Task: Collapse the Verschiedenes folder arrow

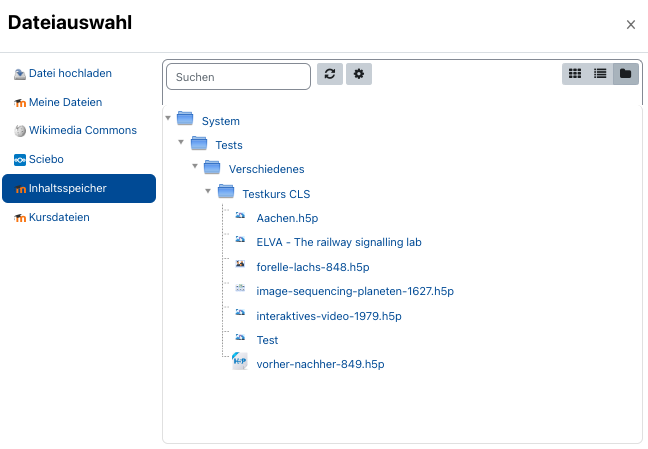Action: click(195, 167)
